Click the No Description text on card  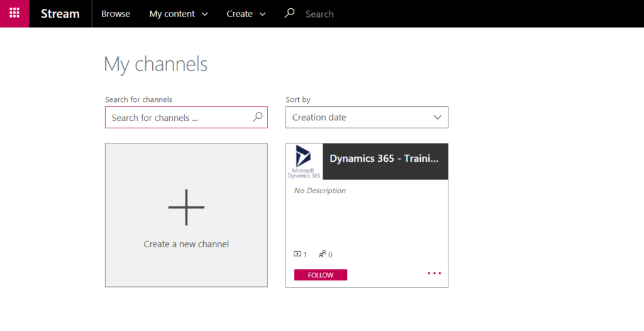pos(319,191)
